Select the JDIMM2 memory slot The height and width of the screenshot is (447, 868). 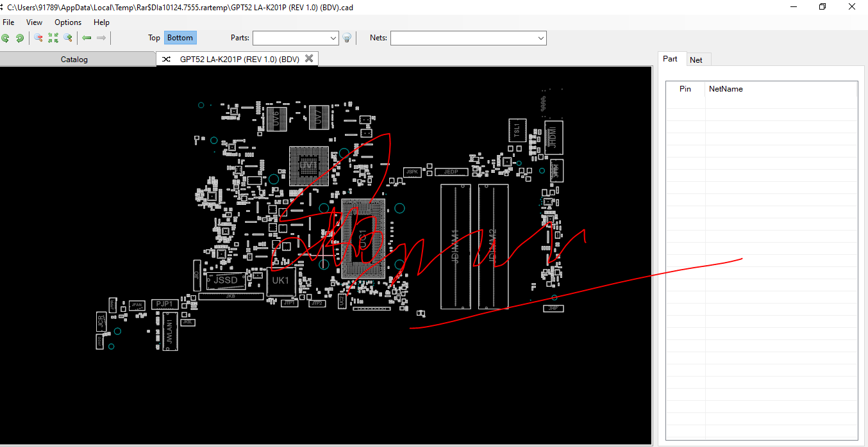(493, 247)
